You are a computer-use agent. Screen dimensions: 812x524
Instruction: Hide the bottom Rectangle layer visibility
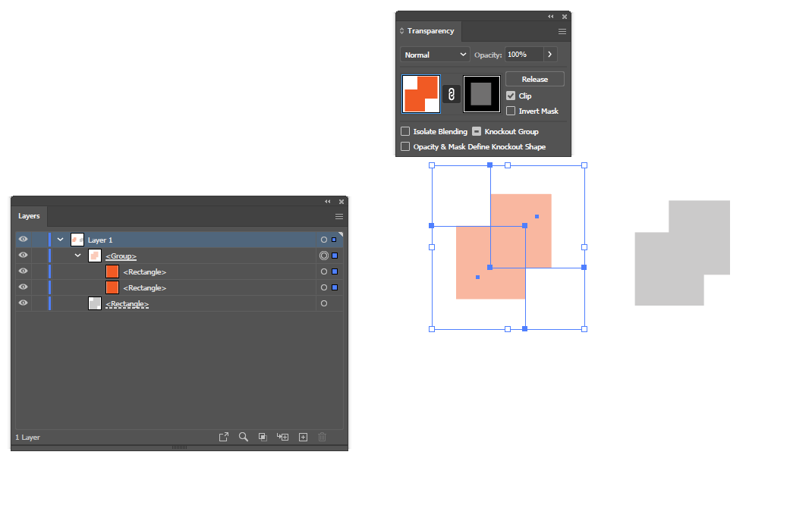click(x=23, y=303)
